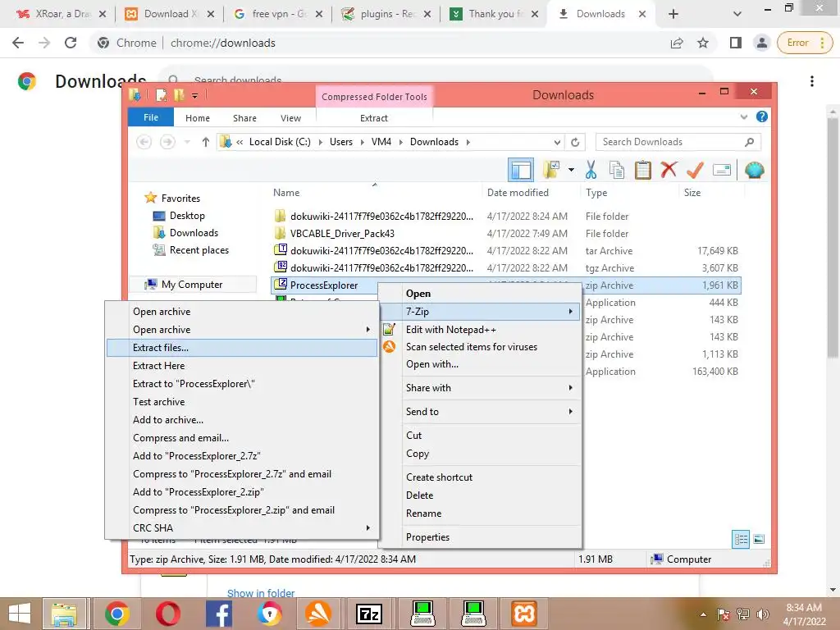
Task: Click the Explorer Back arrow
Action: click(144, 142)
